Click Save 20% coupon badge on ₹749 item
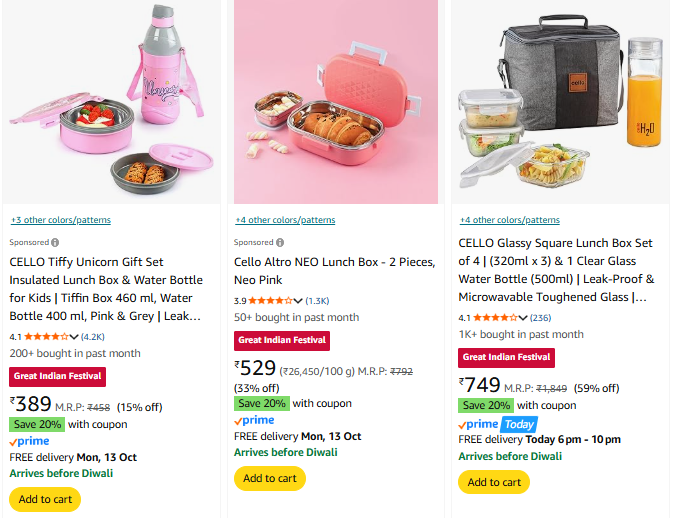The width and height of the screenshot is (673, 518). (x=485, y=405)
